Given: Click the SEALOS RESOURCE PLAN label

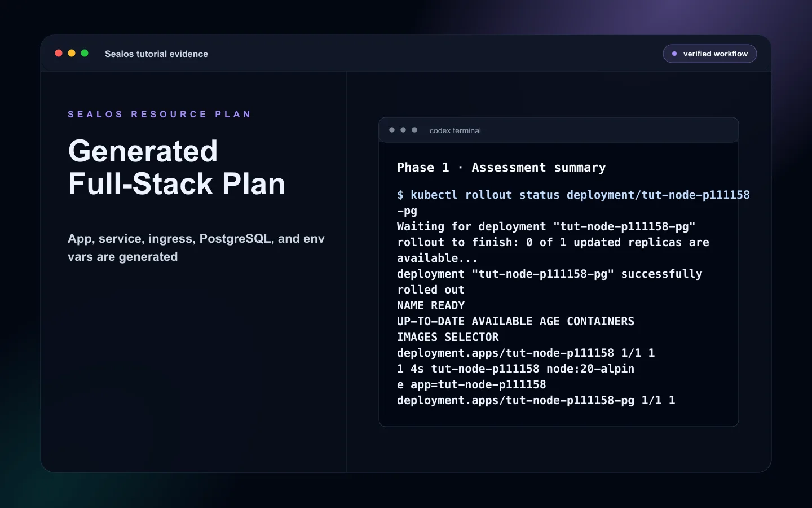Looking at the screenshot, I should click(160, 114).
